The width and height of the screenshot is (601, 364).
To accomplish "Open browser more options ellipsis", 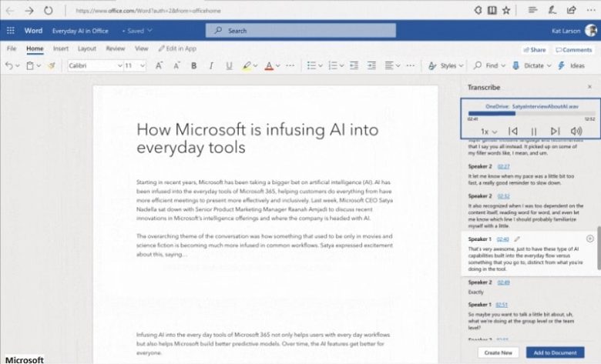I will point(591,10).
